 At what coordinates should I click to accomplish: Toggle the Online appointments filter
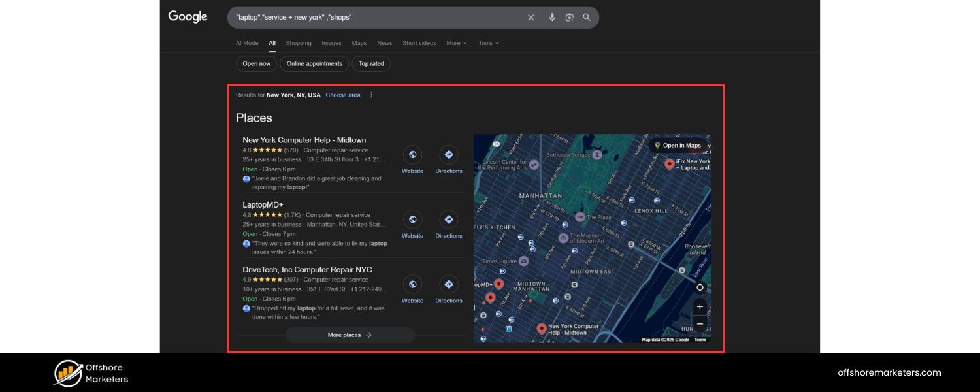314,63
